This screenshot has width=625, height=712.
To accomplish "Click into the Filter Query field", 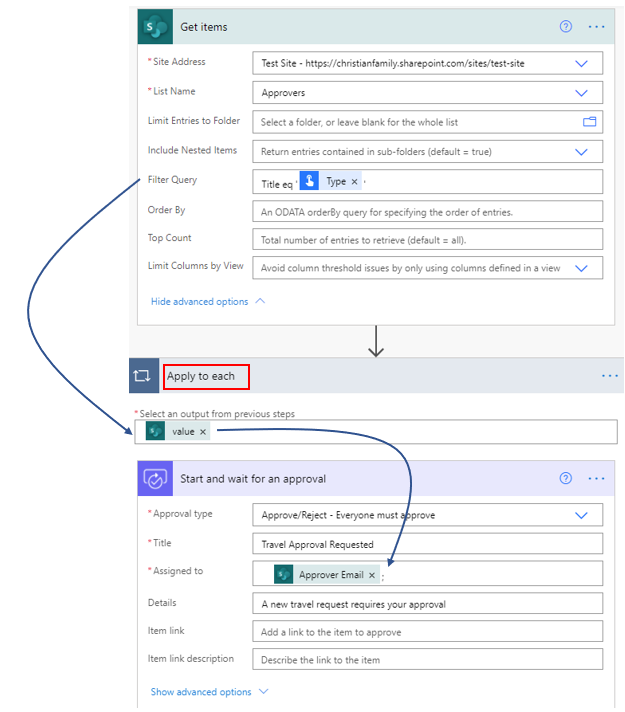I will [x=427, y=182].
